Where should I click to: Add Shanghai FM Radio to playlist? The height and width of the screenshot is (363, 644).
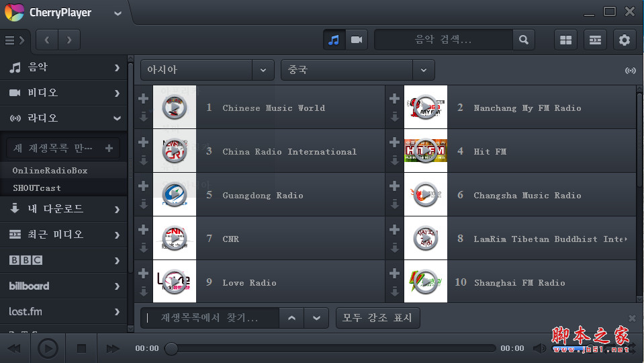coord(394,273)
